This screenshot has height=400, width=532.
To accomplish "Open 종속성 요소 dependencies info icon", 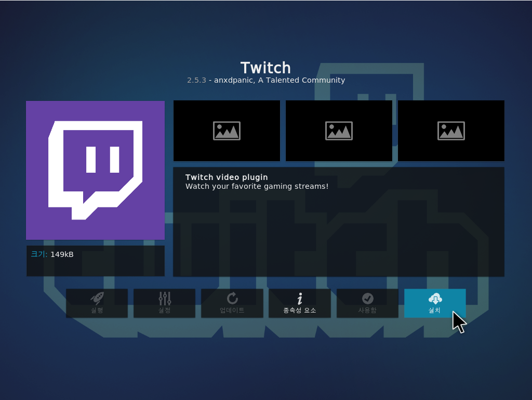I will click(299, 298).
